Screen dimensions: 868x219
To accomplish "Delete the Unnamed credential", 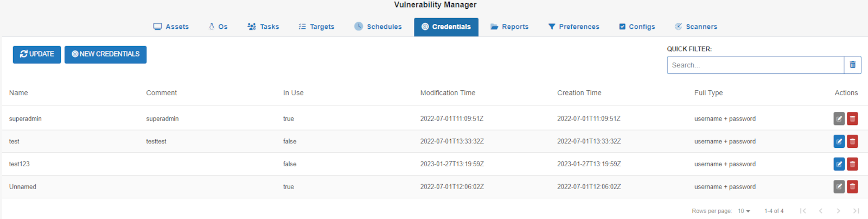I will click(852, 187).
